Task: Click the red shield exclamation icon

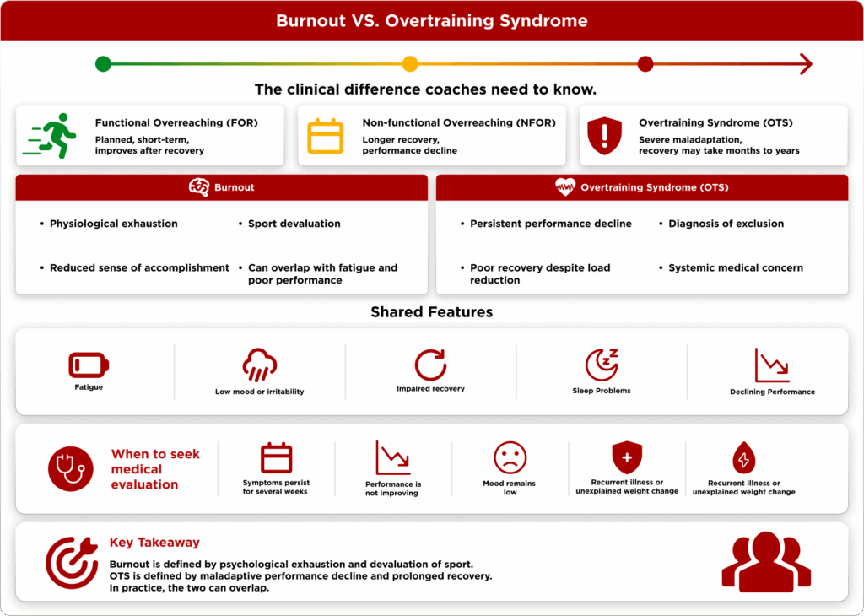Action: pyautogui.click(x=604, y=136)
